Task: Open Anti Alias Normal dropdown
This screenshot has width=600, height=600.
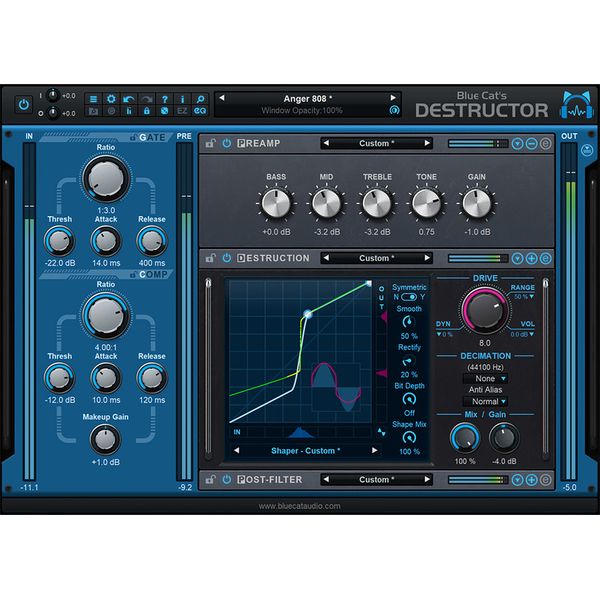Action: 485,401
